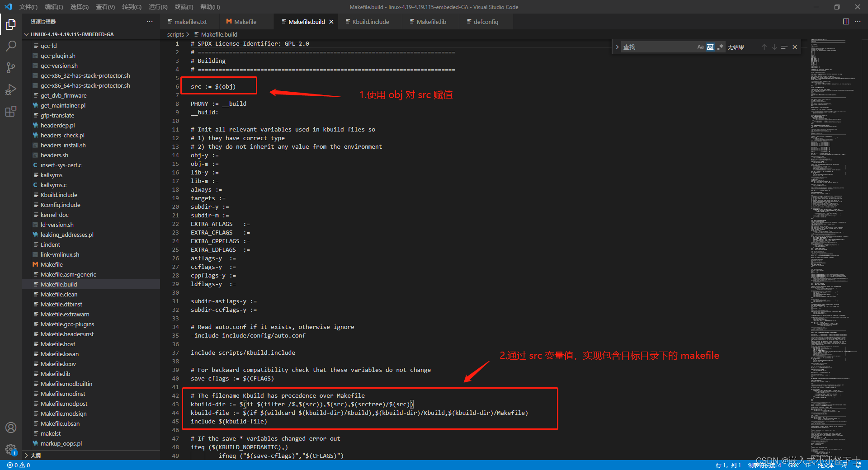
Task: Open Makefile.clean in the file tree
Action: pyautogui.click(x=59, y=294)
